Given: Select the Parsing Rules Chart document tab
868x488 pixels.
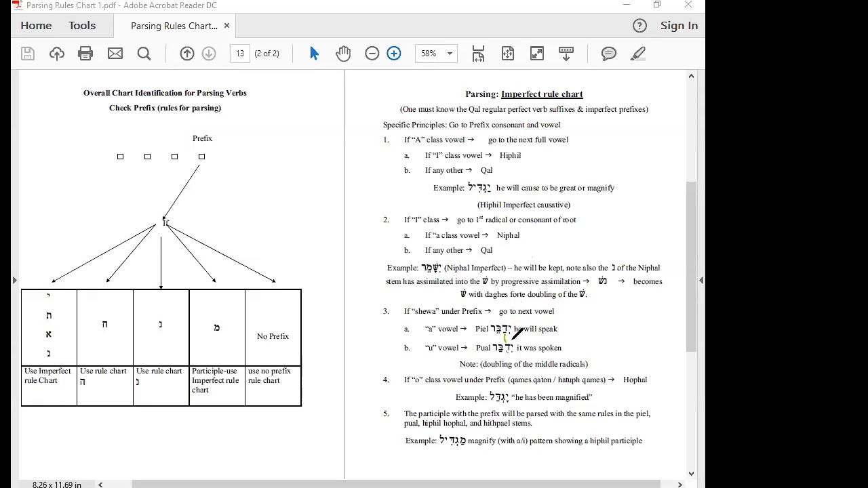Looking at the screenshot, I should pyautogui.click(x=174, y=26).
